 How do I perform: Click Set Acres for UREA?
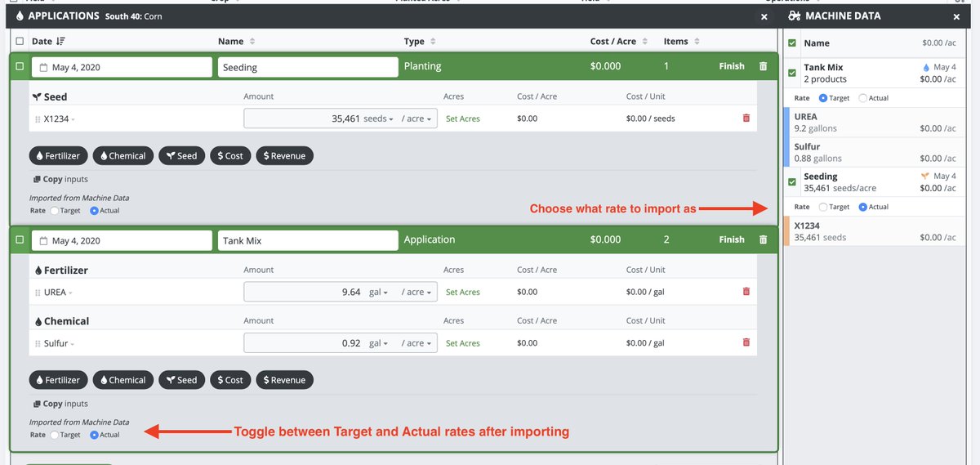(463, 292)
